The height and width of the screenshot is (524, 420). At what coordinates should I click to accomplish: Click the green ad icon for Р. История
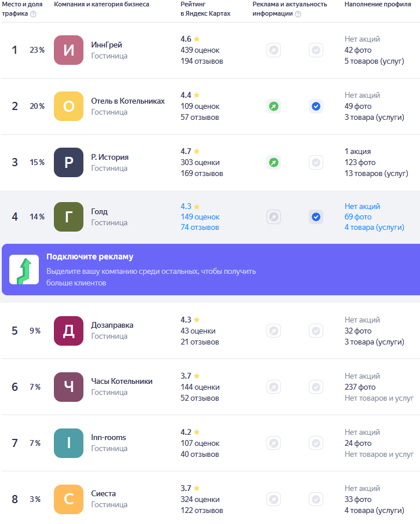[x=274, y=163]
